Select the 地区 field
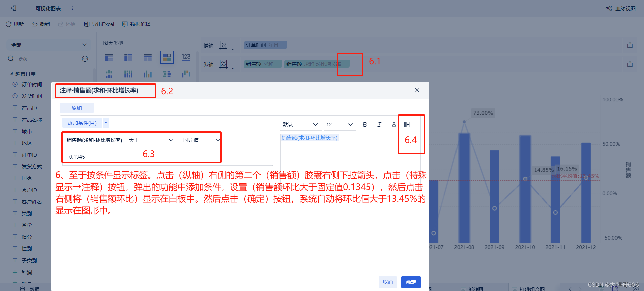Screen dimensions: 644x291 coord(26,143)
